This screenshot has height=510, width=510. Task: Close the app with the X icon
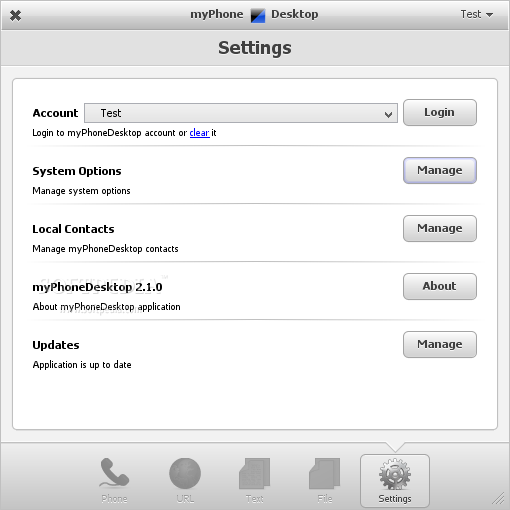click(x=15, y=15)
